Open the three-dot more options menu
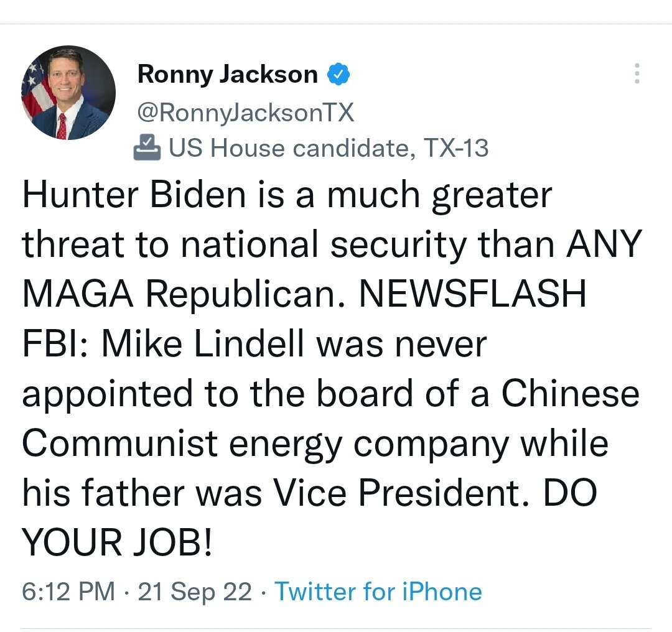The width and height of the screenshot is (672, 632). pos(636,74)
